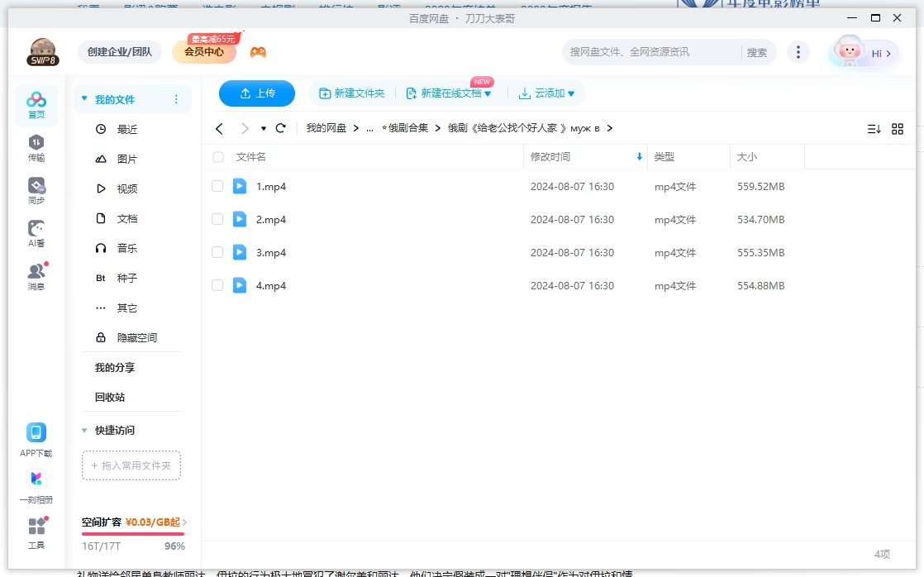Switch file list to grid view

898,128
